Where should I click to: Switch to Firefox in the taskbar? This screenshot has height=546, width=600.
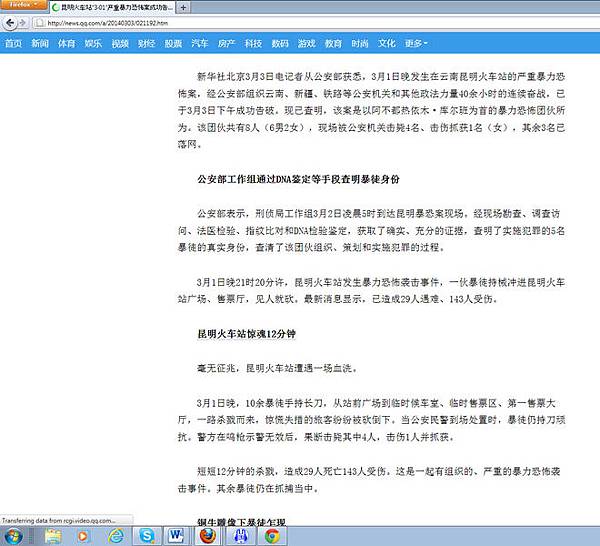[x=208, y=536]
